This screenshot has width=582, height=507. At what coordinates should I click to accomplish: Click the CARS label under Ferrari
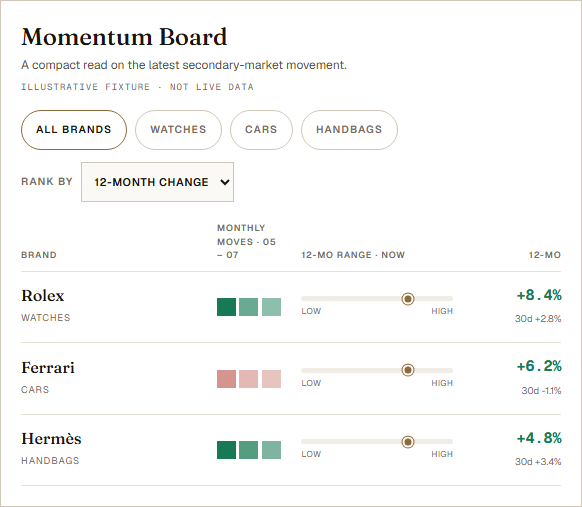pos(35,390)
